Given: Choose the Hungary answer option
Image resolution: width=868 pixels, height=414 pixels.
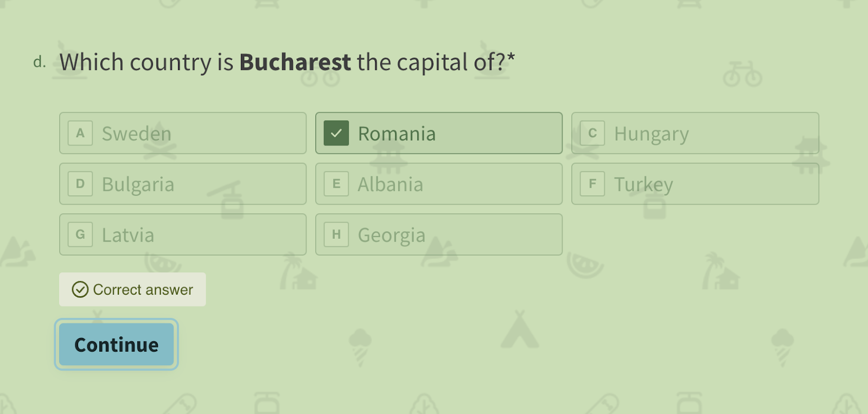Looking at the screenshot, I should [x=695, y=133].
